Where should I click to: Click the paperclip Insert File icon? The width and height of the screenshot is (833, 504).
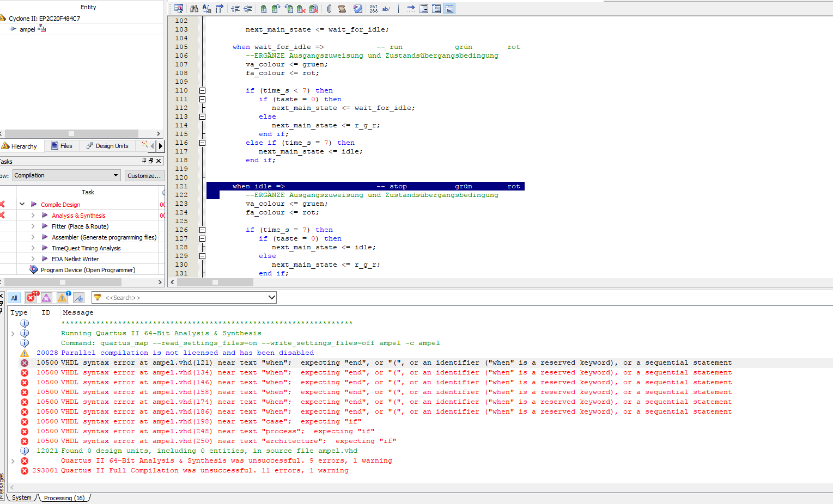pyautogui.click(x=329, y=9)
